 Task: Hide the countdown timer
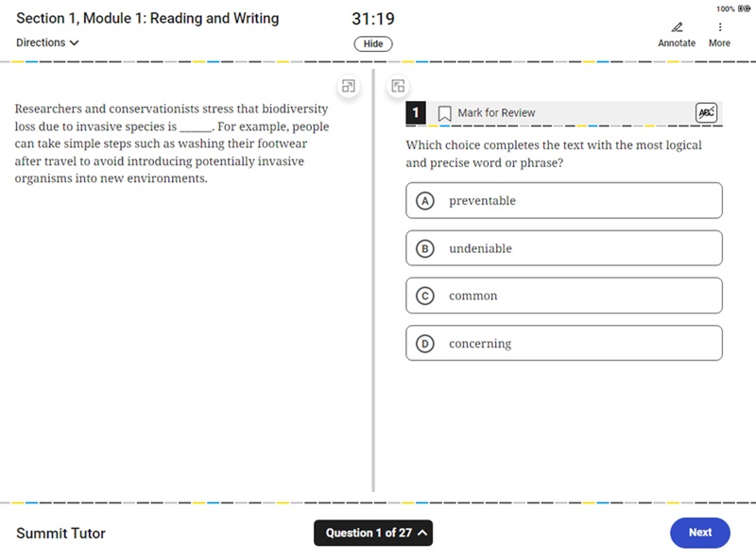tap(373, 43)
